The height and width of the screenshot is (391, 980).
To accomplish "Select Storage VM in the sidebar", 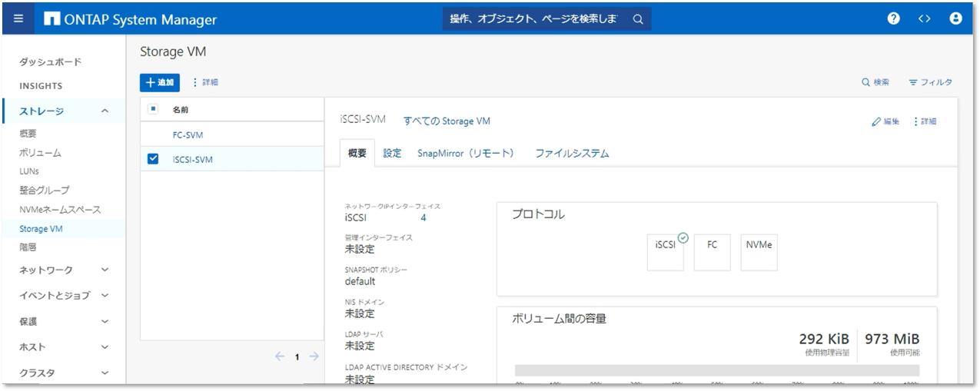I will pos(42,229).
